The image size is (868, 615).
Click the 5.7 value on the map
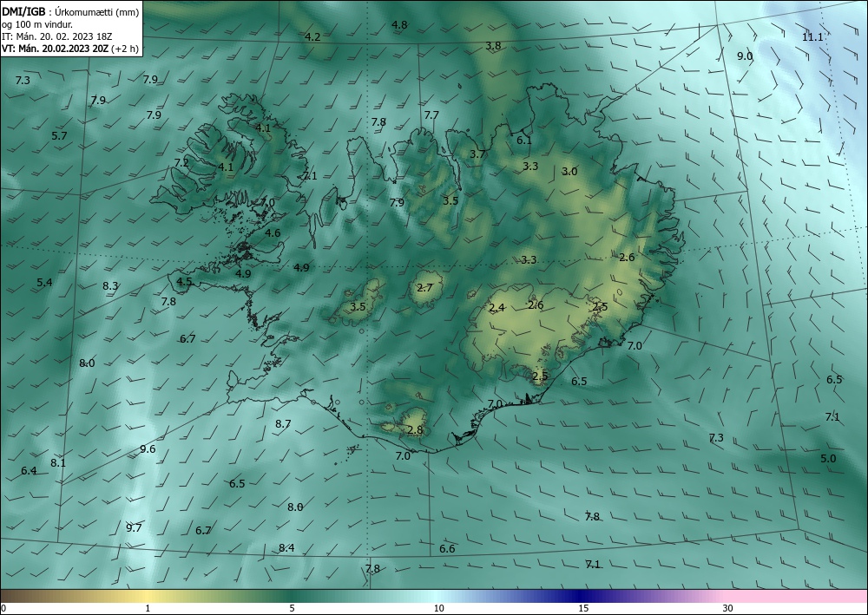[59, 135]
